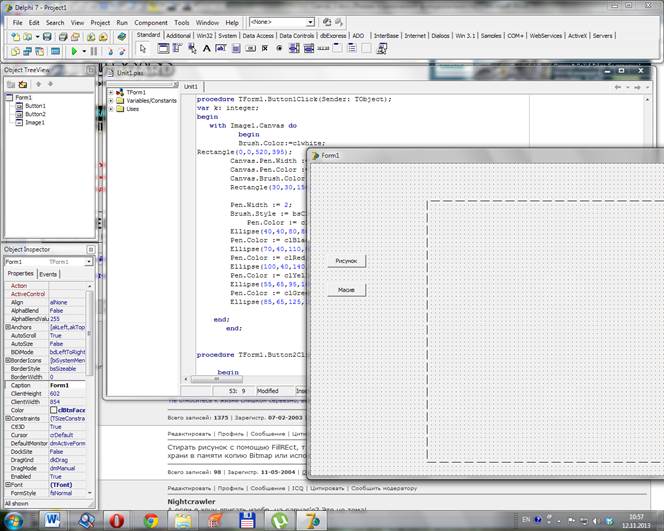Click the View Form toolbar icon
664x531 pixels.
pos(28,52)
